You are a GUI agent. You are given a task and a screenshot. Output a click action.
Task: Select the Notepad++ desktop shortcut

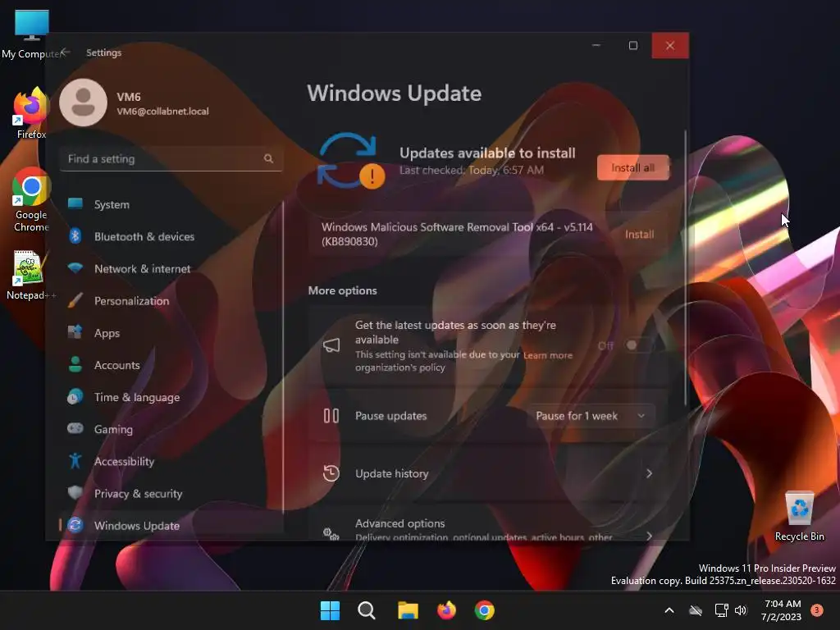(x=30, y=276)
